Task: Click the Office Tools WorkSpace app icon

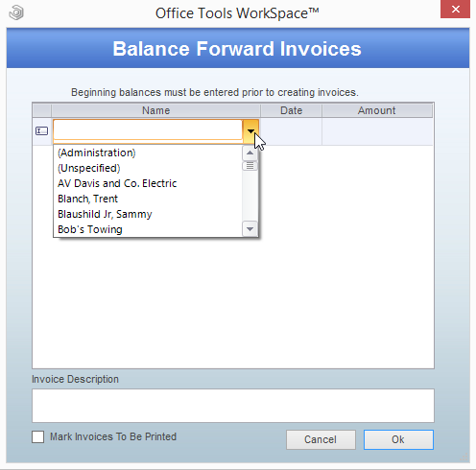Action: pyautogui.click(x=16, y=12)
